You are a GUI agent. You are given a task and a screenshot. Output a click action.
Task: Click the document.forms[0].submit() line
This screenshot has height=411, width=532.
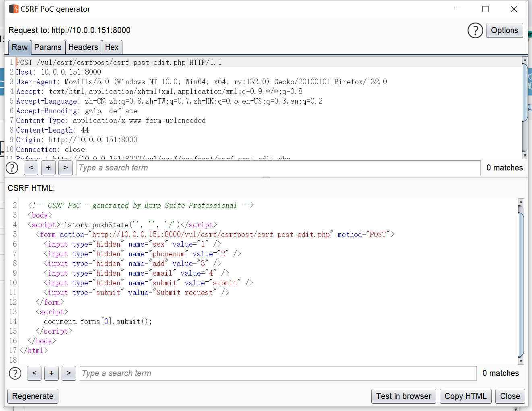click(98, 322)
